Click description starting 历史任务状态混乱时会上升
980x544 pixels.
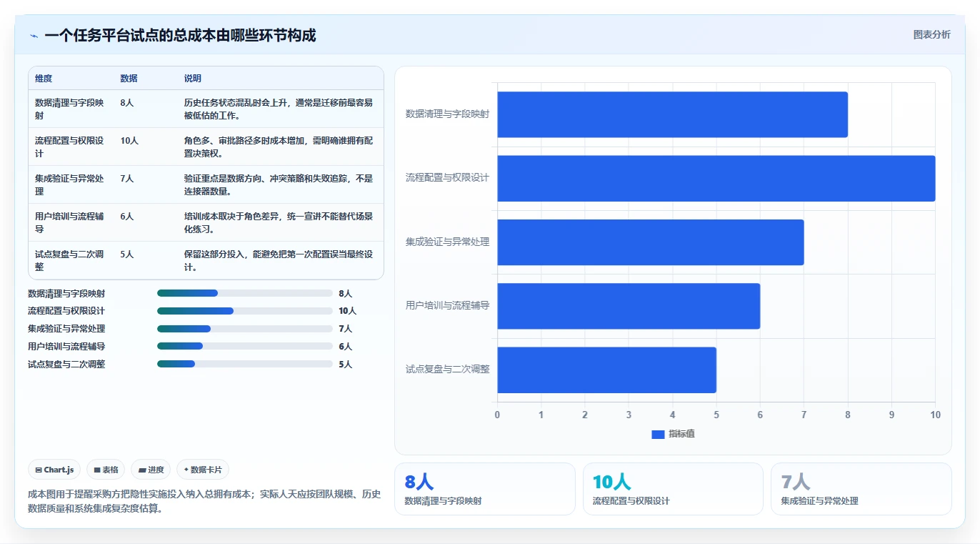pyautogui.click(x=279, y=109)
